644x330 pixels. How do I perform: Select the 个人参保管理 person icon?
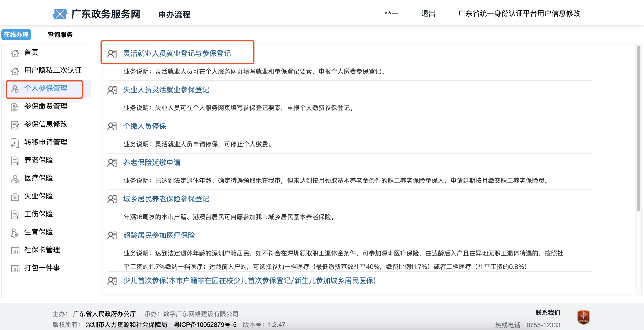point(15,89)
